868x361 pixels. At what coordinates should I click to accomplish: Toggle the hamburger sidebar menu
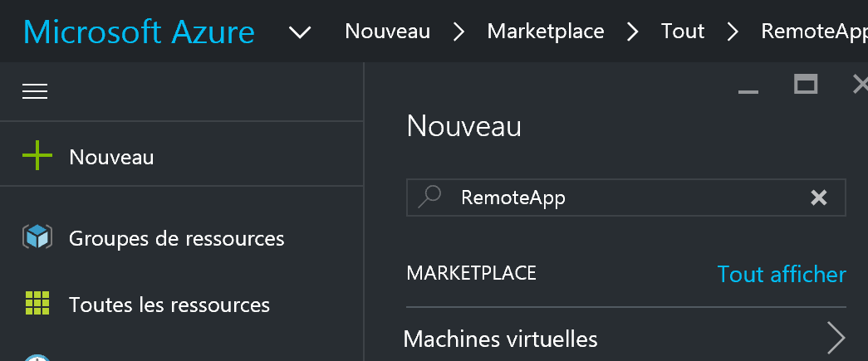click(x=35, y=91)
